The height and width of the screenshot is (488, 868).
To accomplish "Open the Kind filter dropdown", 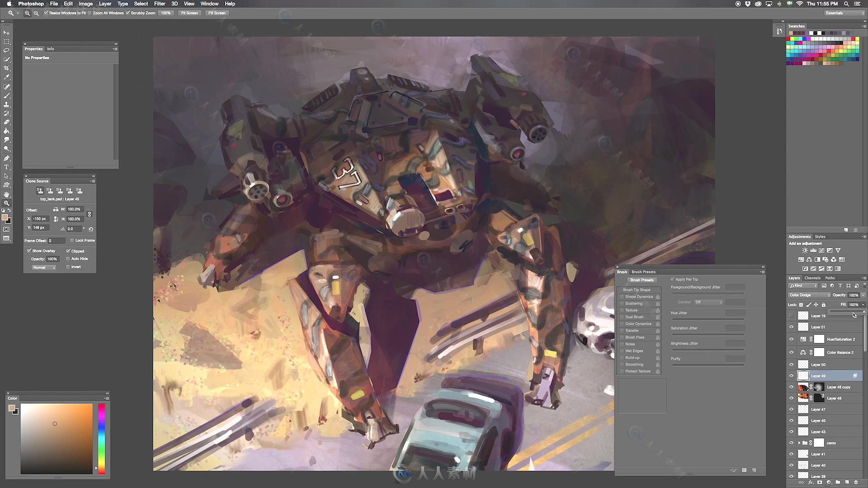I will [803, 286].
